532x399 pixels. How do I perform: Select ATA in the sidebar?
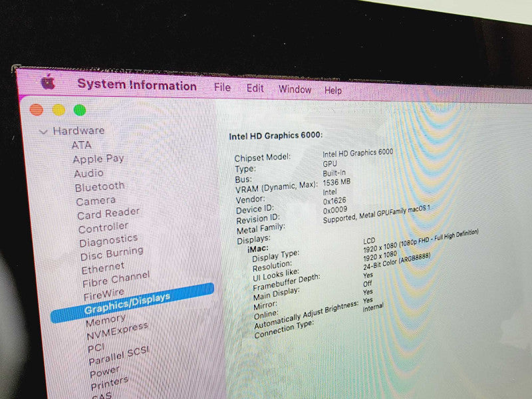(x=81, y=145)
